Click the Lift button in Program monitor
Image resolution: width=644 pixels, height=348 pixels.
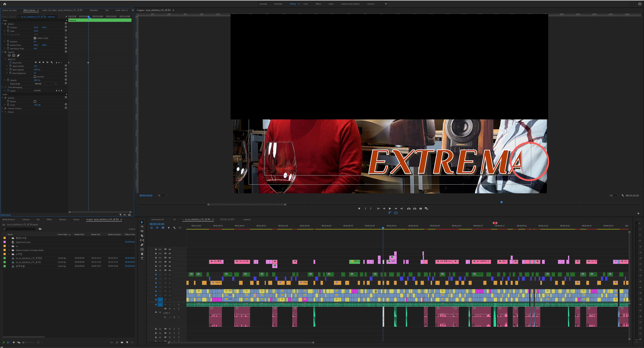(409, 209)
